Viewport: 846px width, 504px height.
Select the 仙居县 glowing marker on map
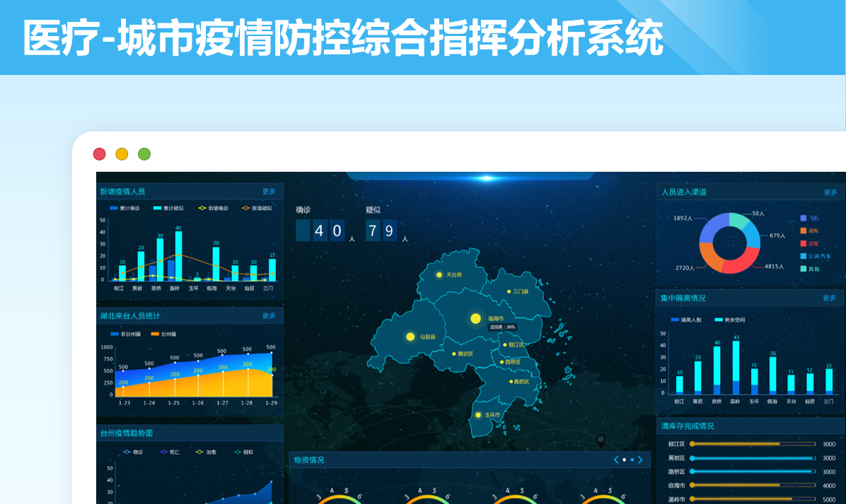pyautogui.click(x=410, y=337)
